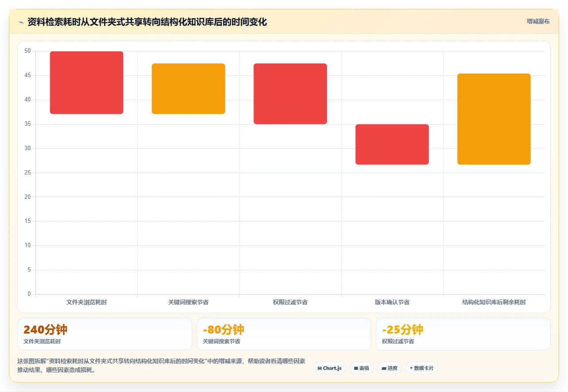
Task: Click the 240分钟 stat card
Action: [105, 334]
